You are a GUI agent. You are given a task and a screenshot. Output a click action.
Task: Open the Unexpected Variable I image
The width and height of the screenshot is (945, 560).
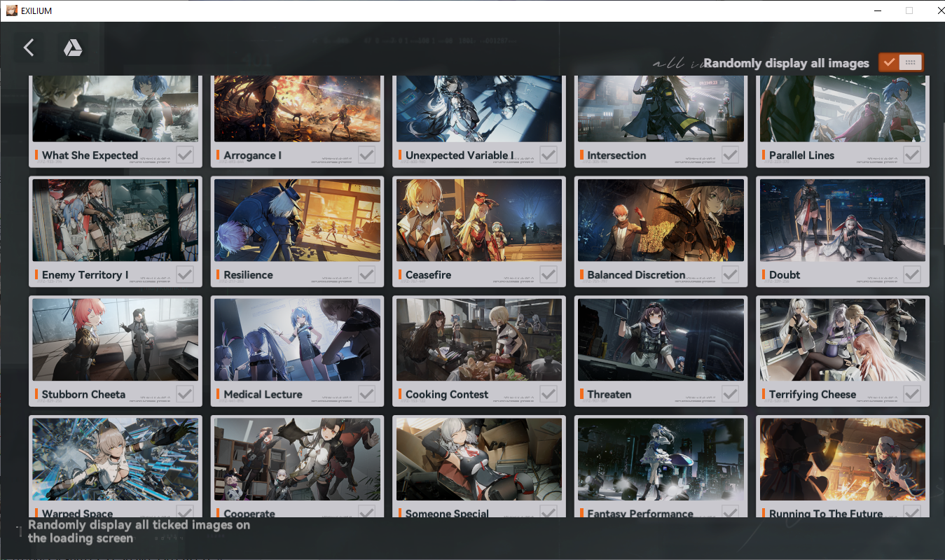click(479, 109)
